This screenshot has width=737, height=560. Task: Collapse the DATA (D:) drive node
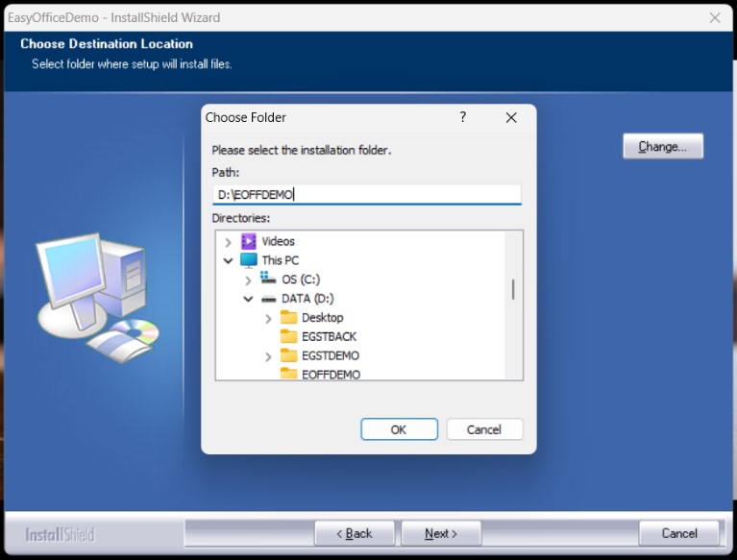click(x=248, y=299)
